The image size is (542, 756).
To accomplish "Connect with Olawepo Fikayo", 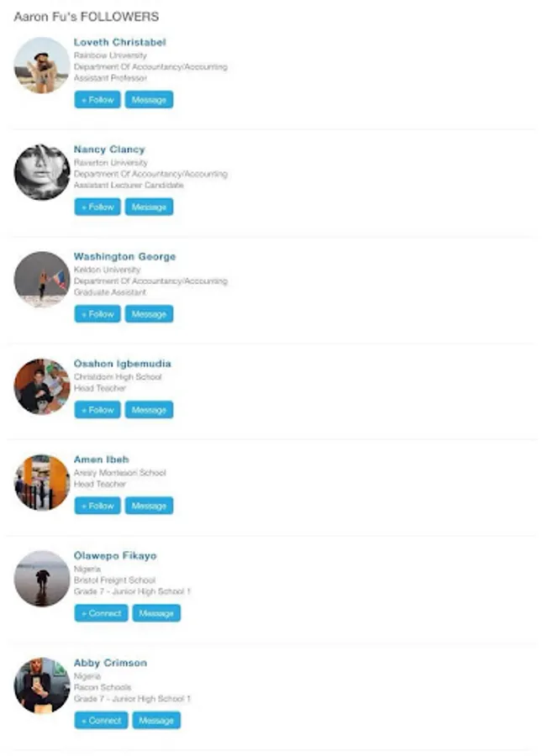I will point(102,613).
